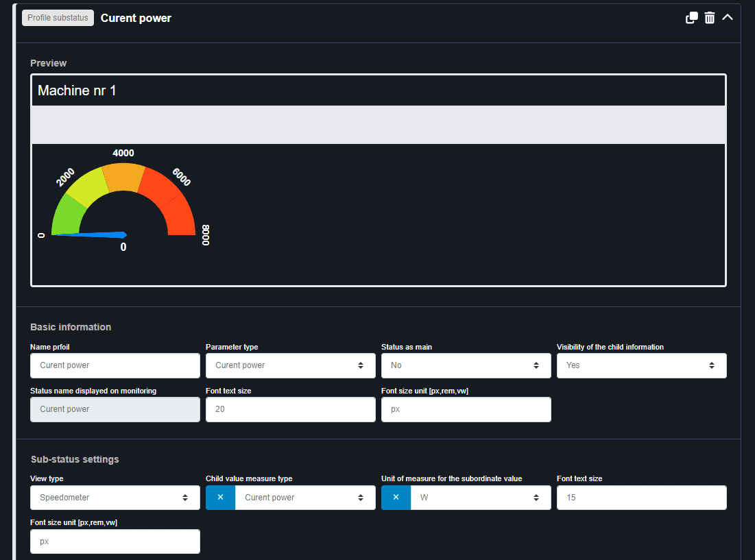Collapse the Curent power panel

728,17
